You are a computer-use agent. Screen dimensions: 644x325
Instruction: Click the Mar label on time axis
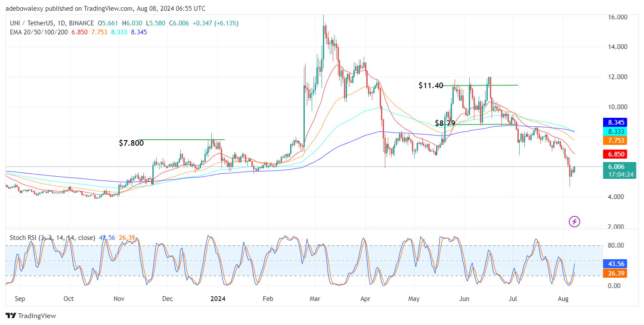[316, 298]
